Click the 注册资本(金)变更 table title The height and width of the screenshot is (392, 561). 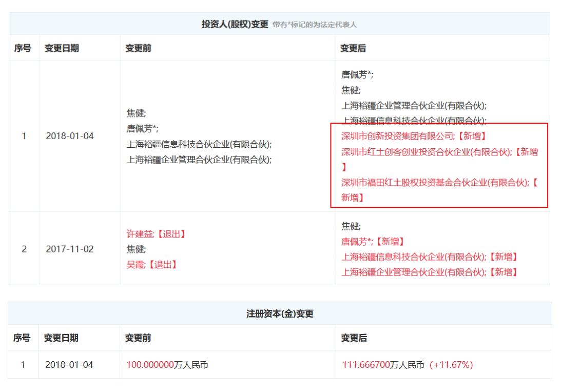tap(280, 313)
